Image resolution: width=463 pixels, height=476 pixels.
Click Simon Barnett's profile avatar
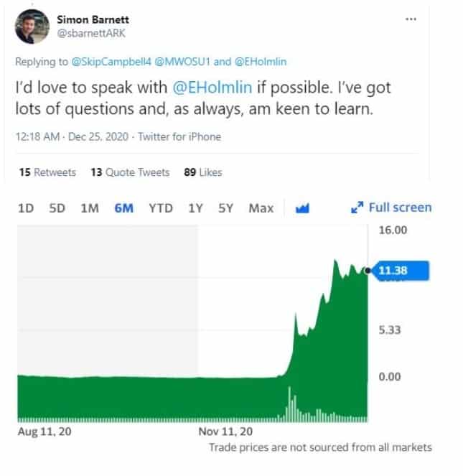pyautogui.click(x=32, y=27)
